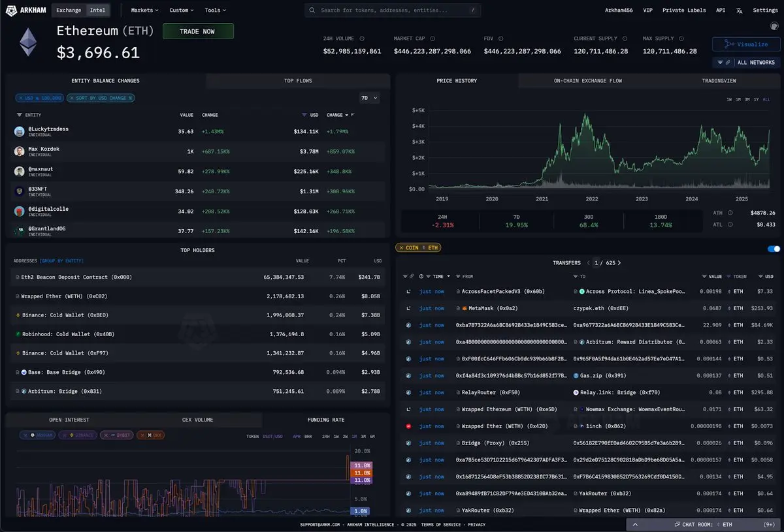Toggle the OKX chip in Funding Rate

(x=150, y=435)
